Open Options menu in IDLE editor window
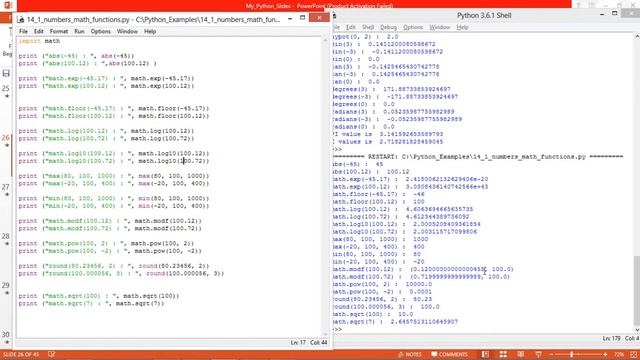This screenshot has height=360, width=640. click(100, 31)
